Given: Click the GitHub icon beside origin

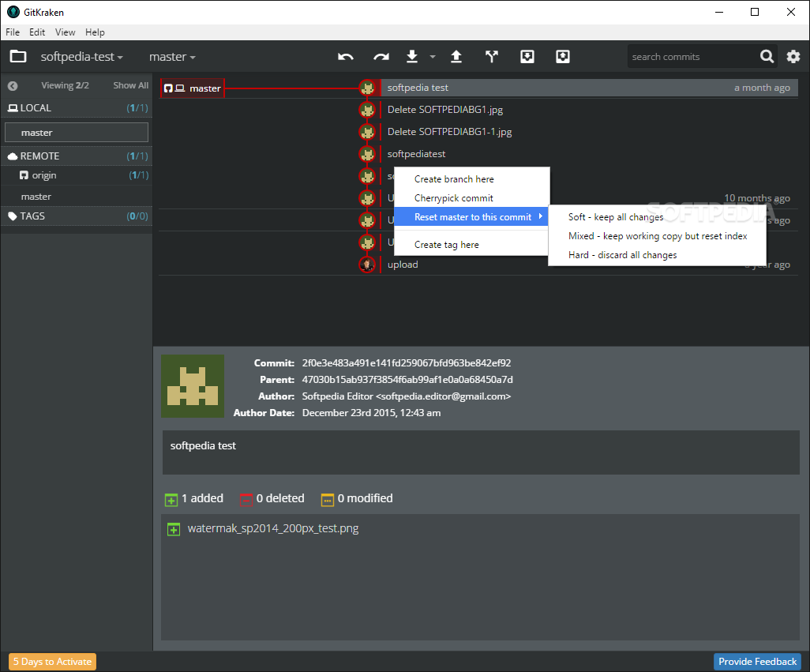Looking at the screenshot, I should 24,175.
